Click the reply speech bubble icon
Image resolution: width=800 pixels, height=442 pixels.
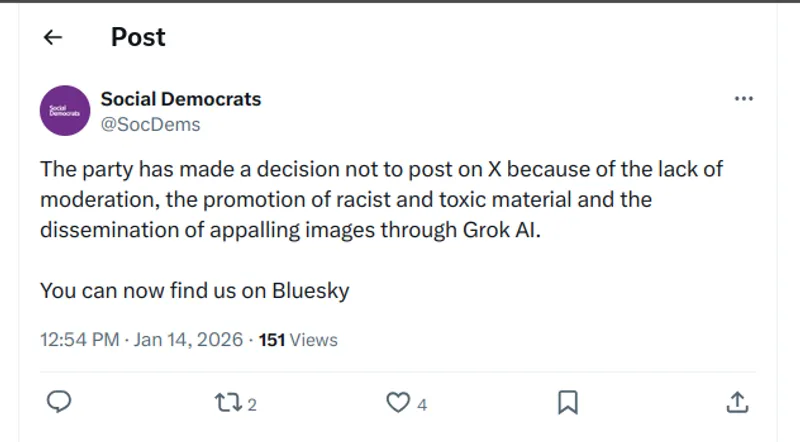[x=59, y=402]
